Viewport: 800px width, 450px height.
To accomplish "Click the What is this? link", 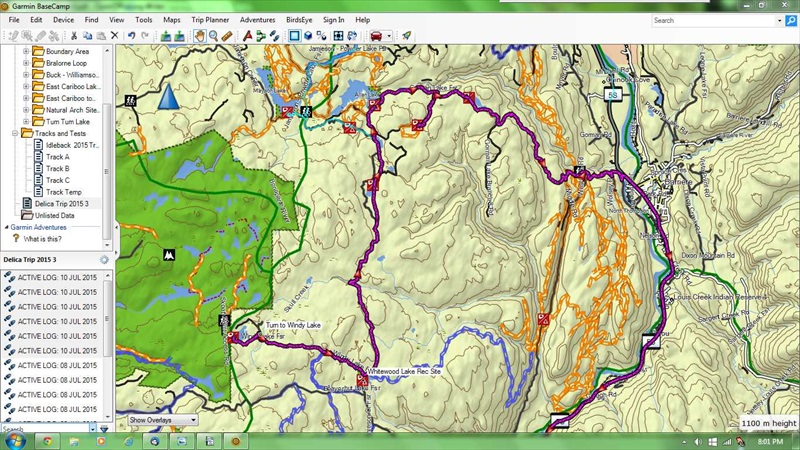I will pos(42,239).
